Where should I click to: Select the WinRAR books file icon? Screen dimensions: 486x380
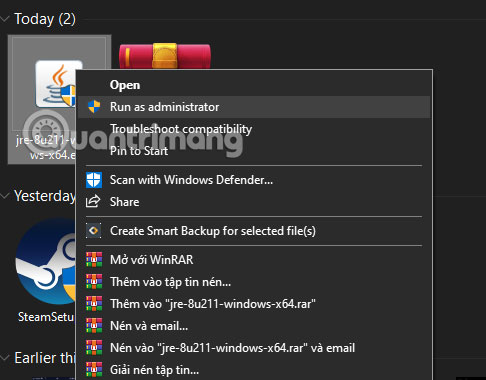(165, 56)
